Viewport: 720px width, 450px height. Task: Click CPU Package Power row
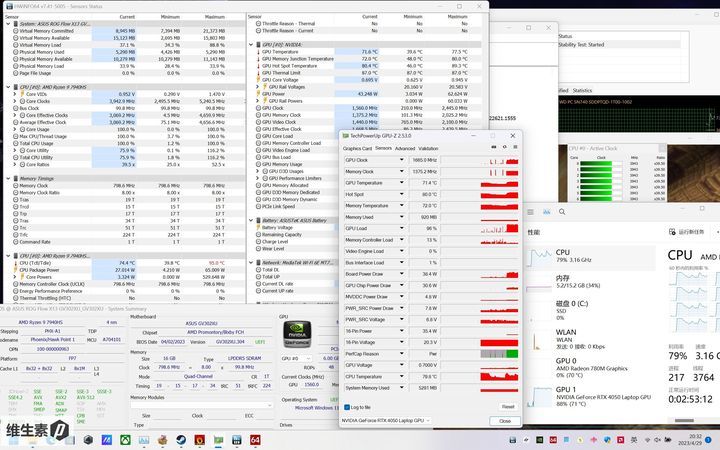point(122,270)
